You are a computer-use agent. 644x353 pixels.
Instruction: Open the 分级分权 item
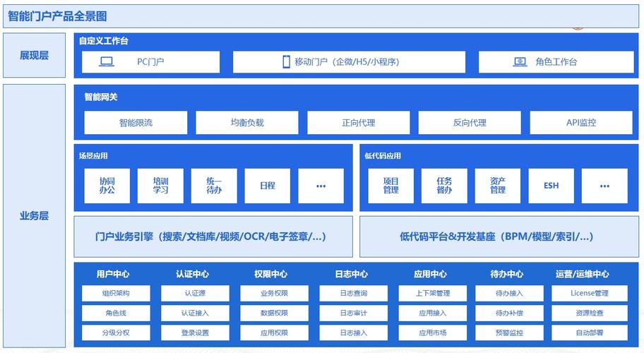click(x=116, y=333)
